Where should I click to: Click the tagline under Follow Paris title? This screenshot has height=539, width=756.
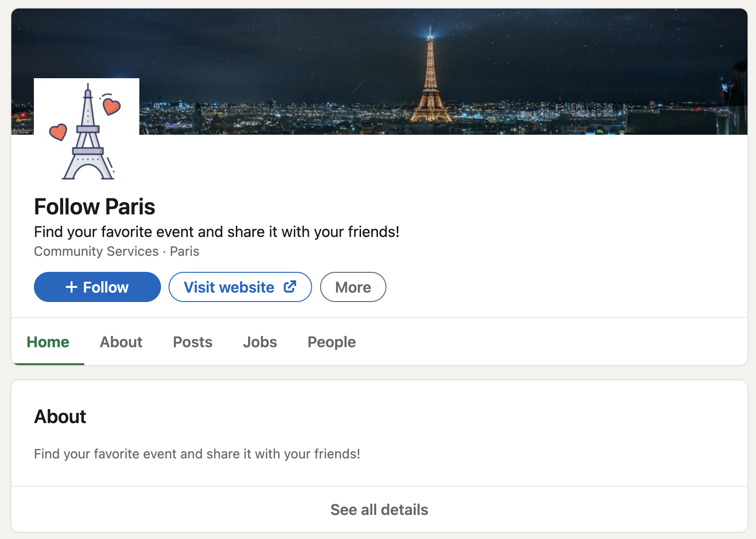(217, 232)
